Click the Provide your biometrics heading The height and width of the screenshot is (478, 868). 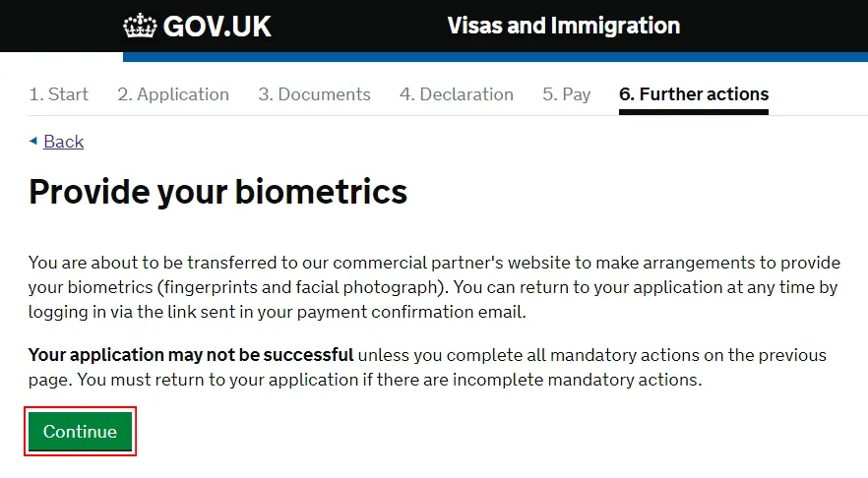point(217,191)
